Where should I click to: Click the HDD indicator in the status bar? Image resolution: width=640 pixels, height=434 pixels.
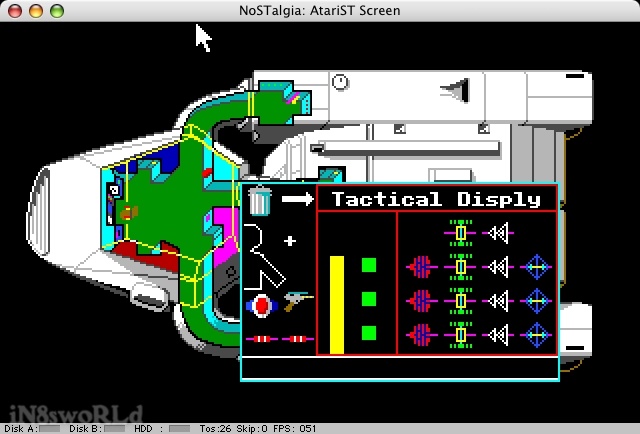coord(162,429)
